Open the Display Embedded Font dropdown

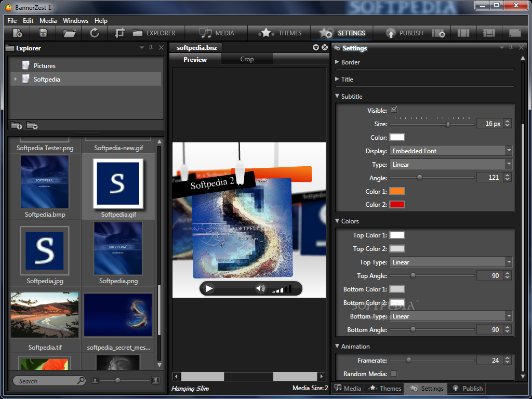click(450, 151)
